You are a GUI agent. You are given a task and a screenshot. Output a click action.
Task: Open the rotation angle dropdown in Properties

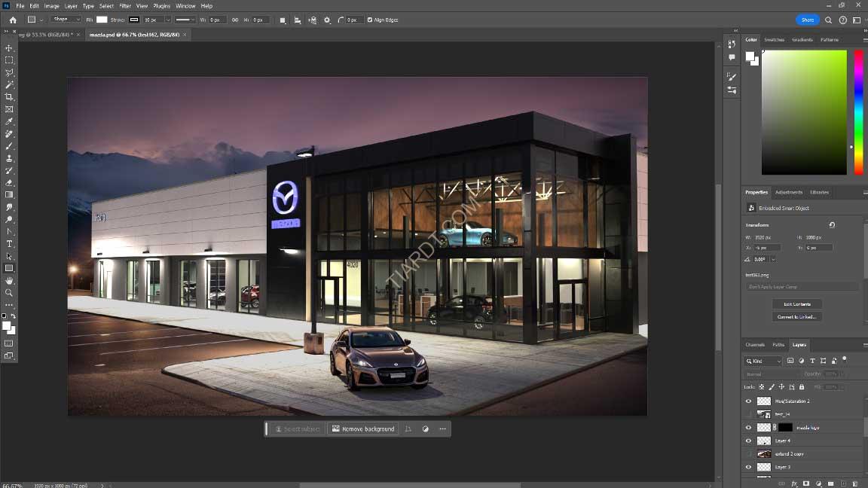773,260
